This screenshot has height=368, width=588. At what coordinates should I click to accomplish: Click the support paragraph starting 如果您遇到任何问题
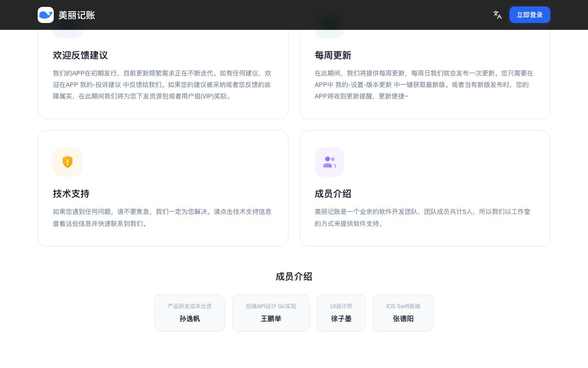(x=163, y=218)
